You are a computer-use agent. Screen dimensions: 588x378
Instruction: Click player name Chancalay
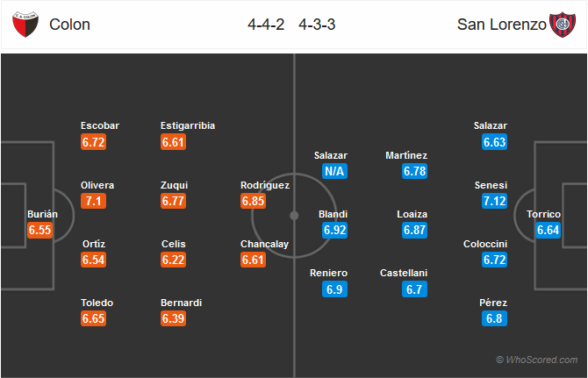point(264,244)
